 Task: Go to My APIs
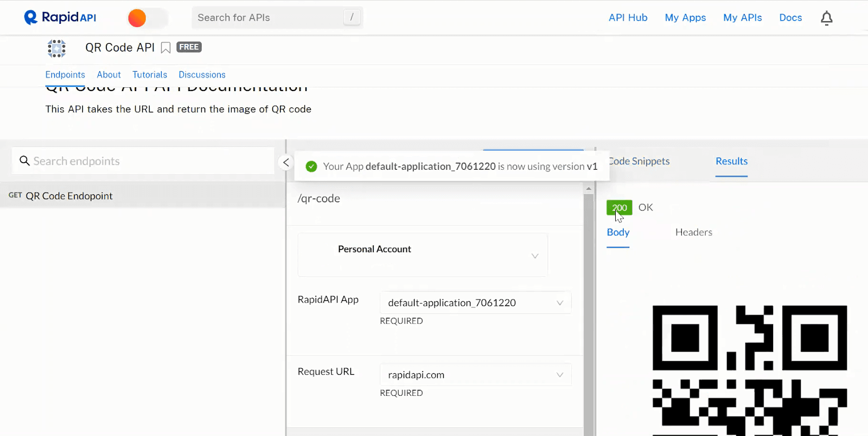click(x=742, y=17)
